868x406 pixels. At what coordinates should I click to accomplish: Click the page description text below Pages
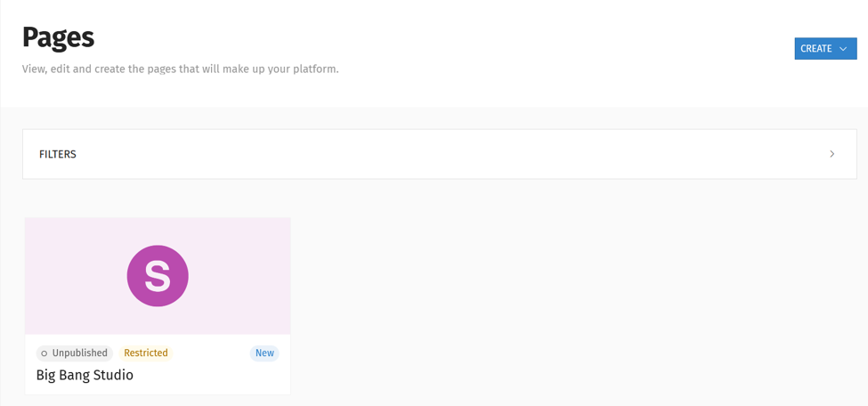tap(180, 70)
